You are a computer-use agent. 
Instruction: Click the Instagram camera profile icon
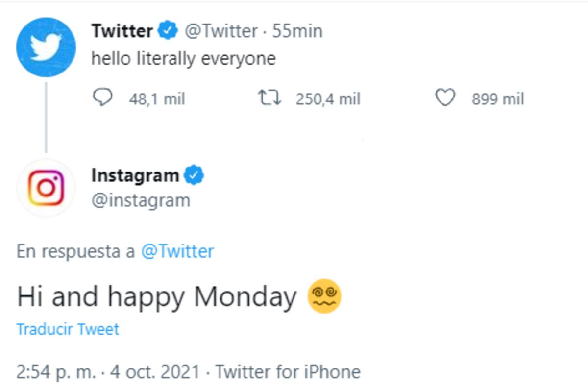pos(46,187)
